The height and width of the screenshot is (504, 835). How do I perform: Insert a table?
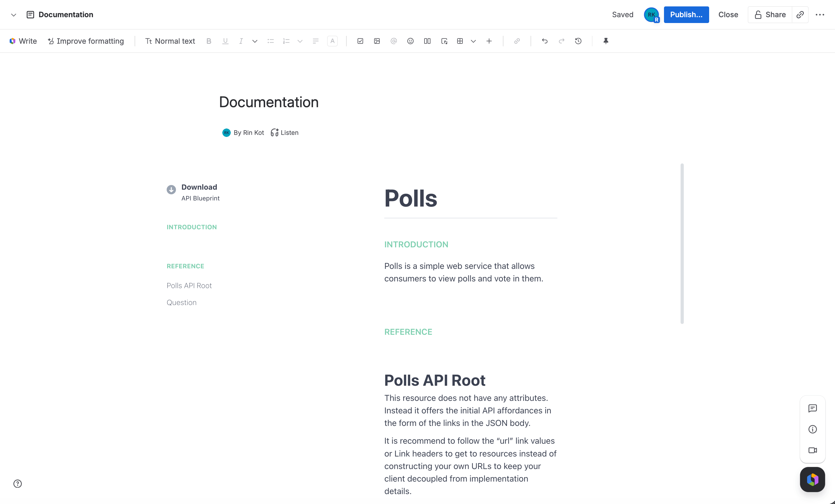(460, 41)
